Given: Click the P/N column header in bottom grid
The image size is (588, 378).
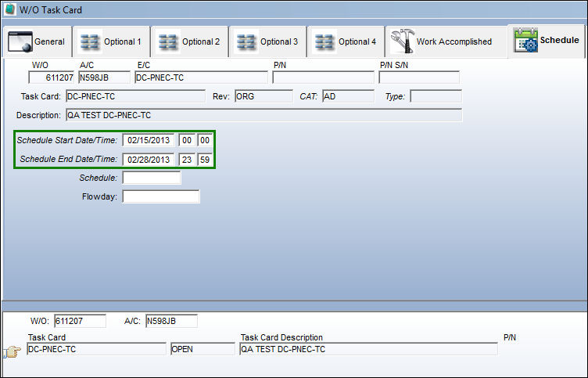Looking at the screenshot, I should coord(510,337).
